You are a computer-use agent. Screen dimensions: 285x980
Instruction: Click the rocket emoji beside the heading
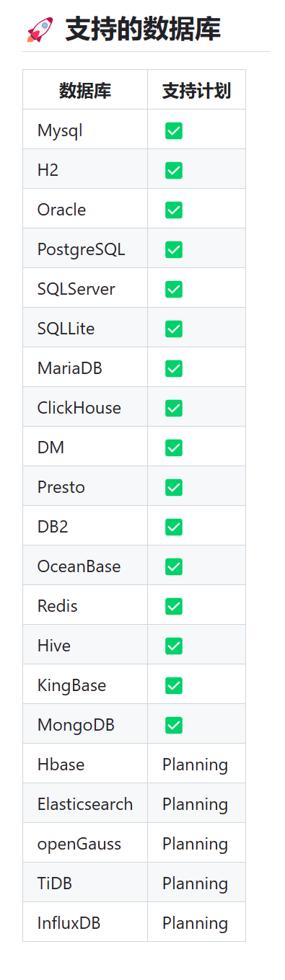point(40,30)
